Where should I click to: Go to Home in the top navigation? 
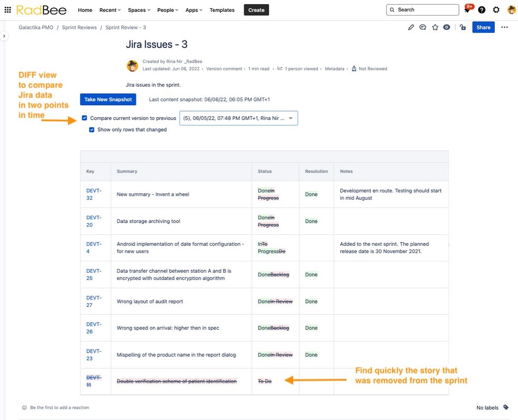click(85, 10)
